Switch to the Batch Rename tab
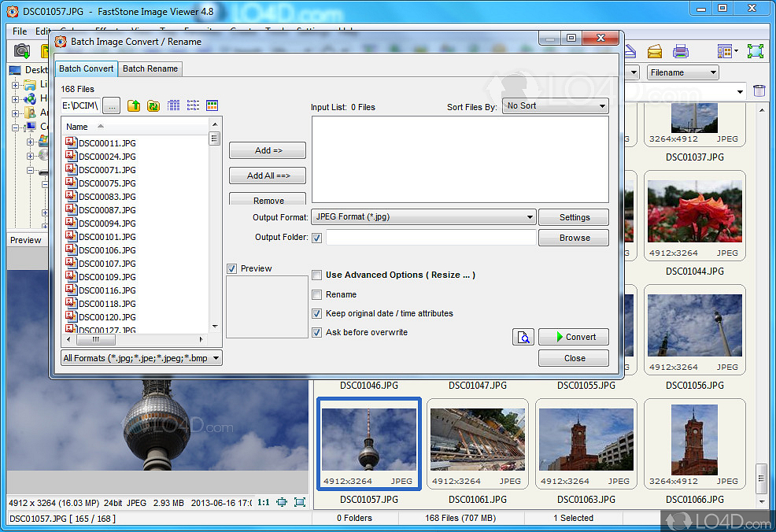Viewport: 776px width, 532px height. tap(150, 68)
